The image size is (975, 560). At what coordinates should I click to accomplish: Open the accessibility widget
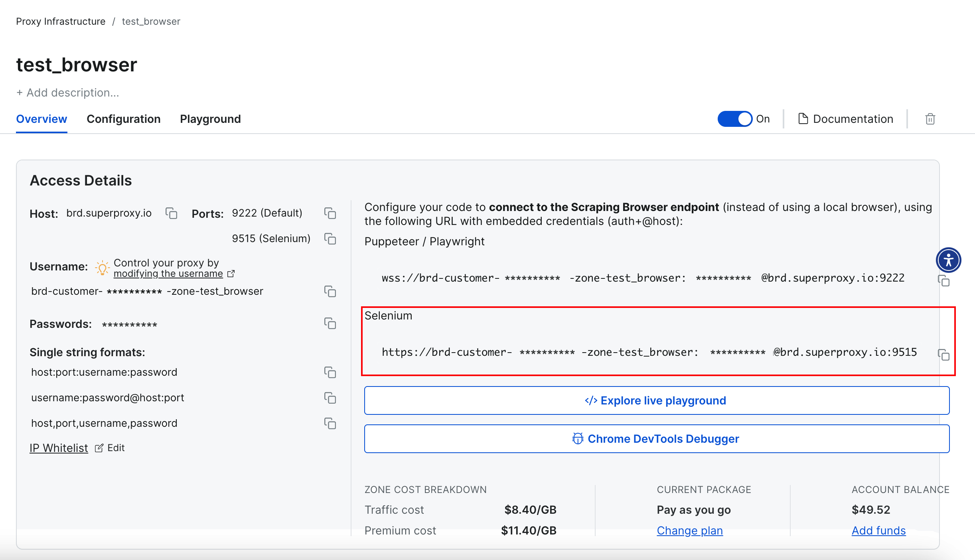tap(948, 260)
